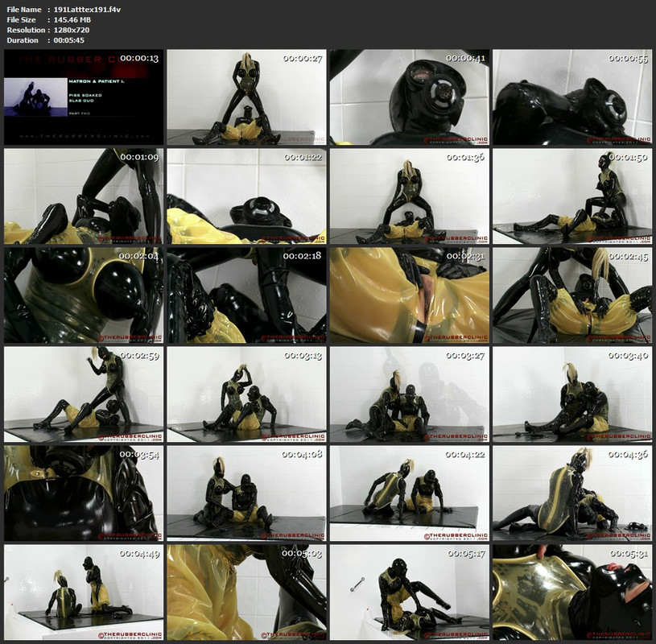The height and width of the screenshot is (644, 656).
Task: Select the duration value 00:05:45
Action: click(x=68, y=40)
